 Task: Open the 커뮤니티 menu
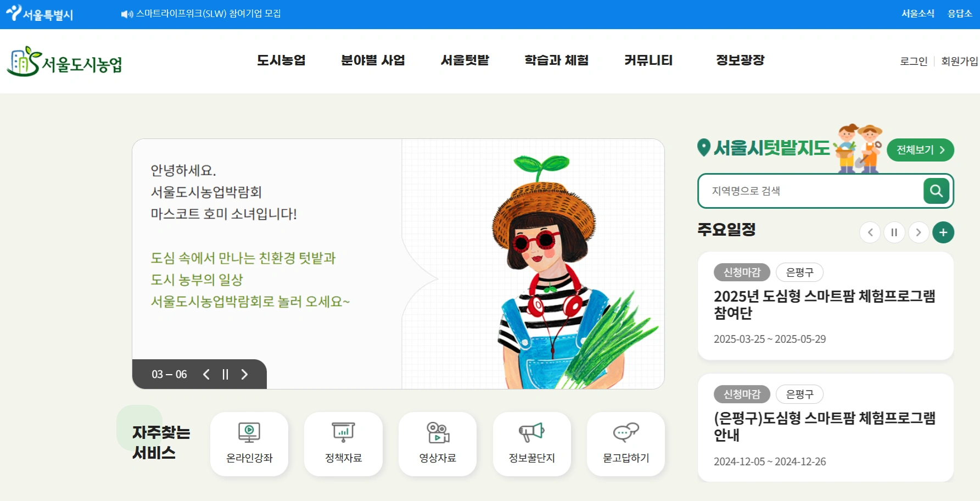click(648, 60)
